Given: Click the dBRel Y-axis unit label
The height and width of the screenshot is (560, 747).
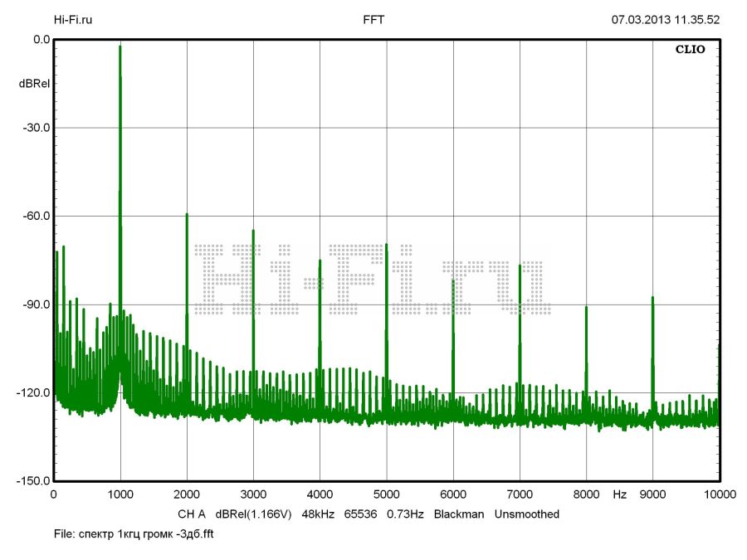Looking at the screenshot, I should 34,84.
